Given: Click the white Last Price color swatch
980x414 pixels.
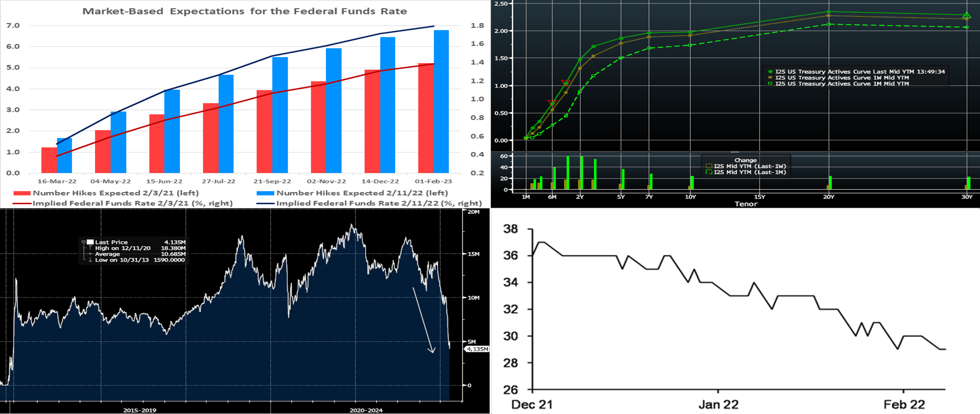Looking at the screenshot, I should point(90,242).
